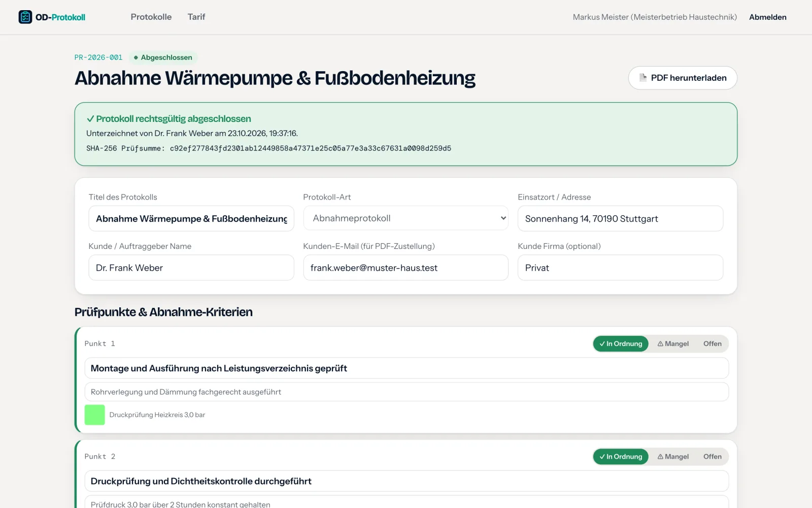Click the Punkt 1 title field 'Montage und Ausführung'

point(407,368)
